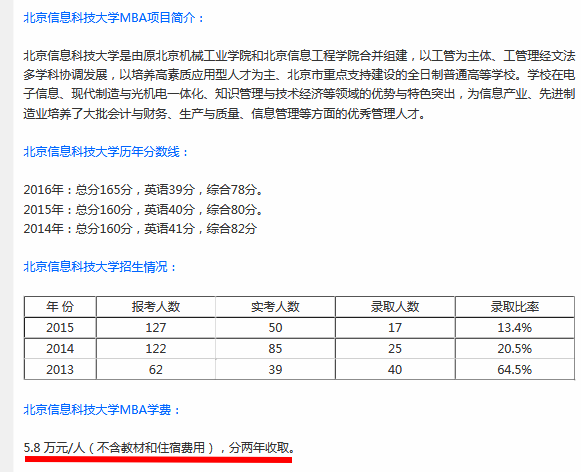
Task: Select the 2015年 score line
Action: [x=143, y=209]
